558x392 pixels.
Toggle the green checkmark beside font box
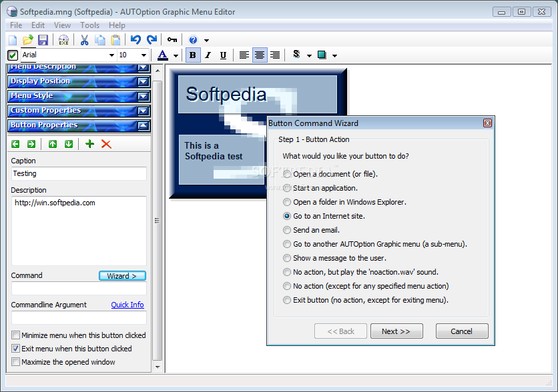13,55
